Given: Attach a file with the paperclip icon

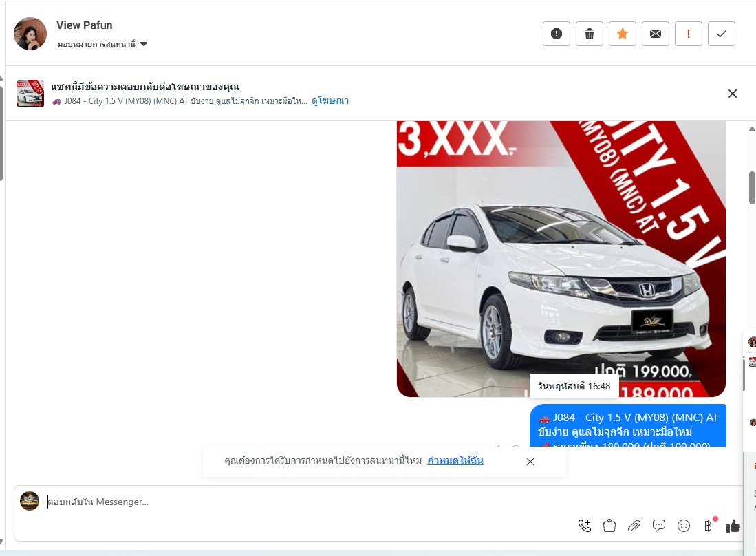Looking at the screenshot, I should coord(634,526).
